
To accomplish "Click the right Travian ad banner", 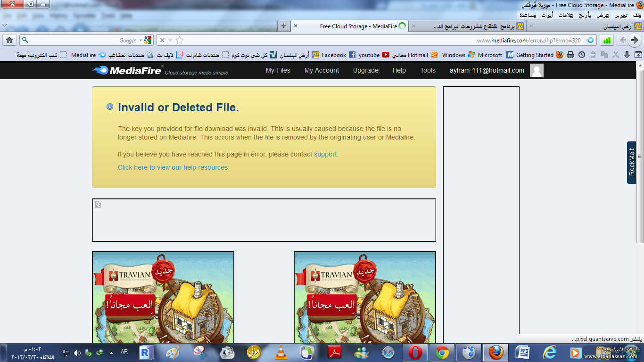I will click(x=365, y=297).
